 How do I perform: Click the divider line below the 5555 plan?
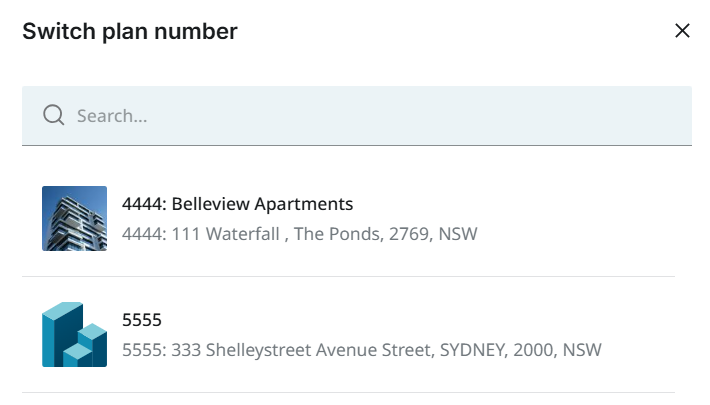click(348, 392)
